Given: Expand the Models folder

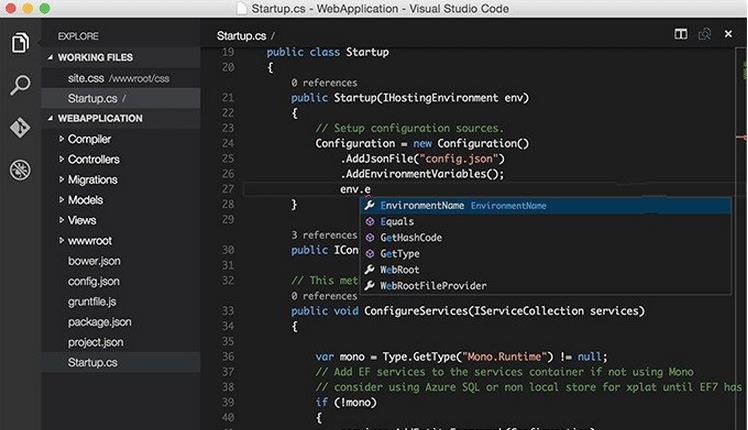Looking at the screenshot, I should click(62, 199).
